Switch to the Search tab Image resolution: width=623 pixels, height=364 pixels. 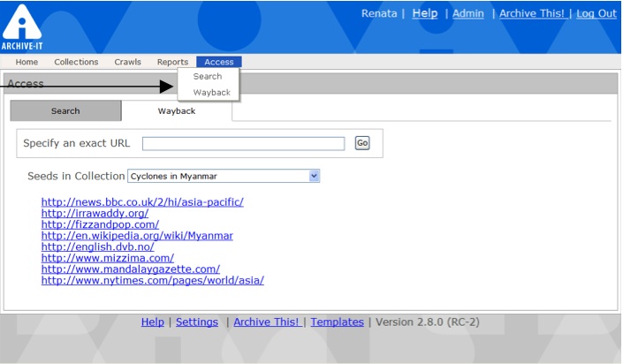[65, 111]
